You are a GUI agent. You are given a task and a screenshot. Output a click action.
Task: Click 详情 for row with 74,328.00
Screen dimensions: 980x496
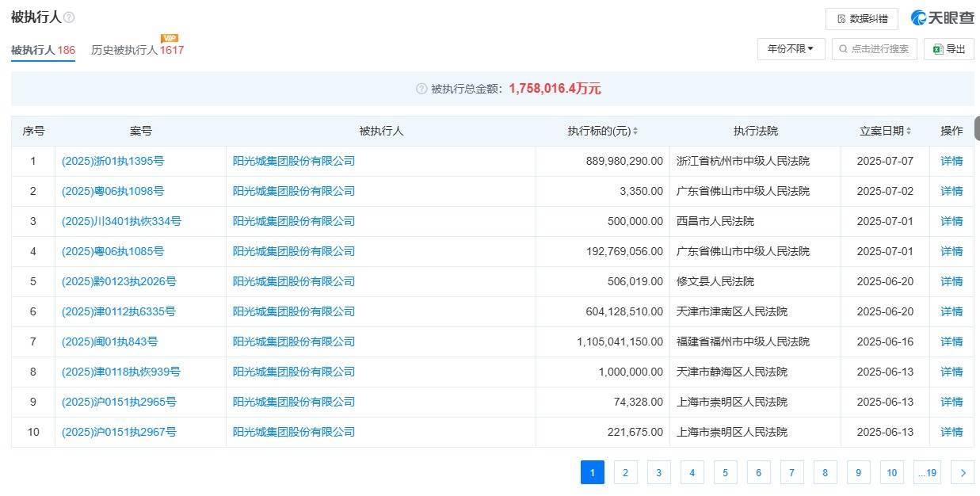951,402
